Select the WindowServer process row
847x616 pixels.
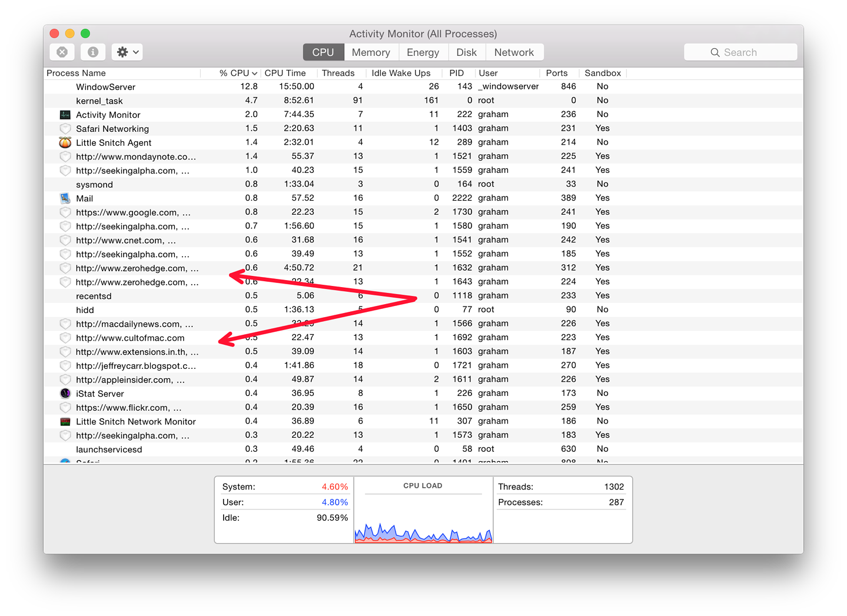pyautogui.click(x=423, y=86)
